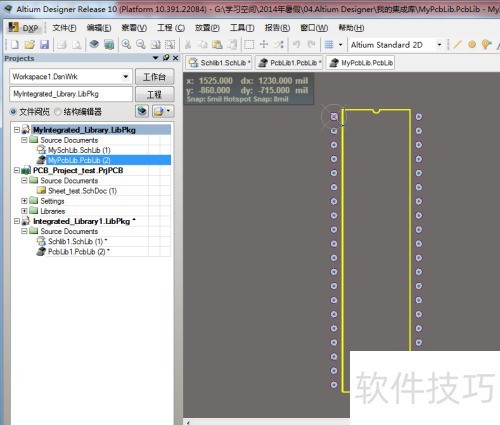Click the Redo arrow icon
Image resolution: width=500 pixels, height=425 pixels.
(x=311, y=44)
